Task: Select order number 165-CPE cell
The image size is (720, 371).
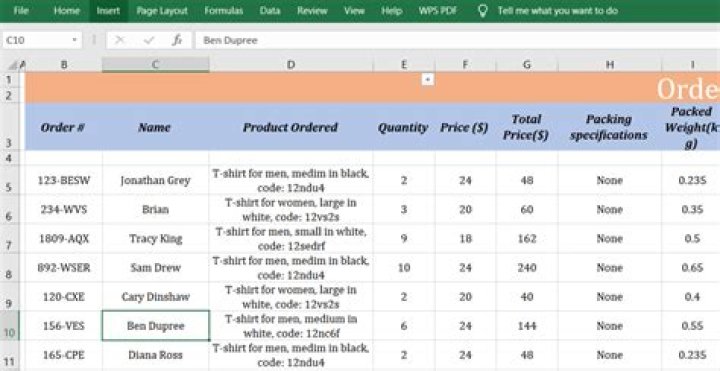Action: (x=64, y=355)
